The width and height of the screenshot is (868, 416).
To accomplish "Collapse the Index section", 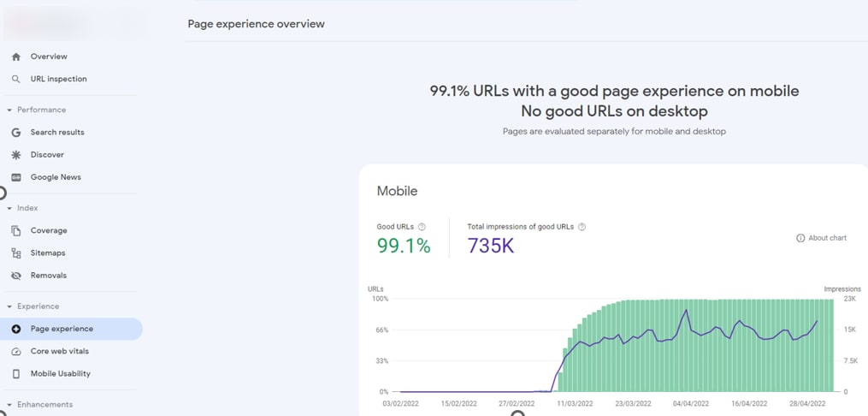I will 9,208.
